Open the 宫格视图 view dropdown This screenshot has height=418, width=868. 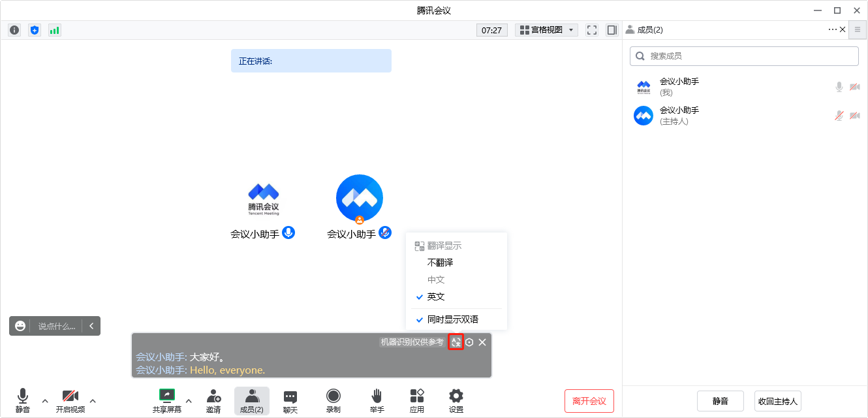[546, 29]
